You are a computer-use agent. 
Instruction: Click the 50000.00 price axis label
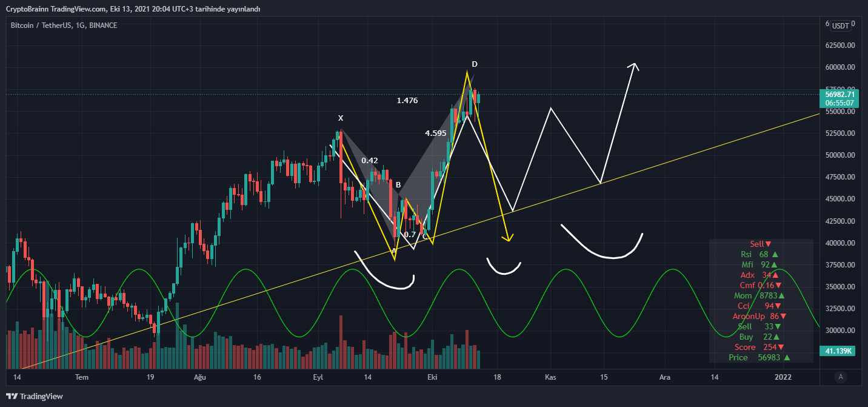click(x=840, y=155)
